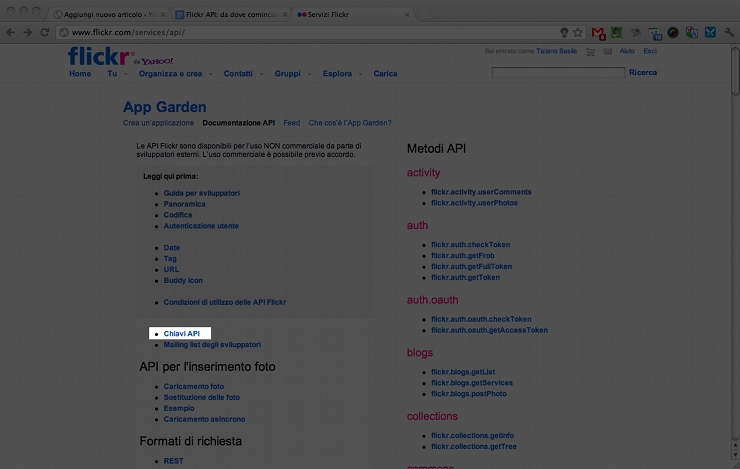
Task: Open 'Crea un'applicazione' link
Action: point(158,123)
